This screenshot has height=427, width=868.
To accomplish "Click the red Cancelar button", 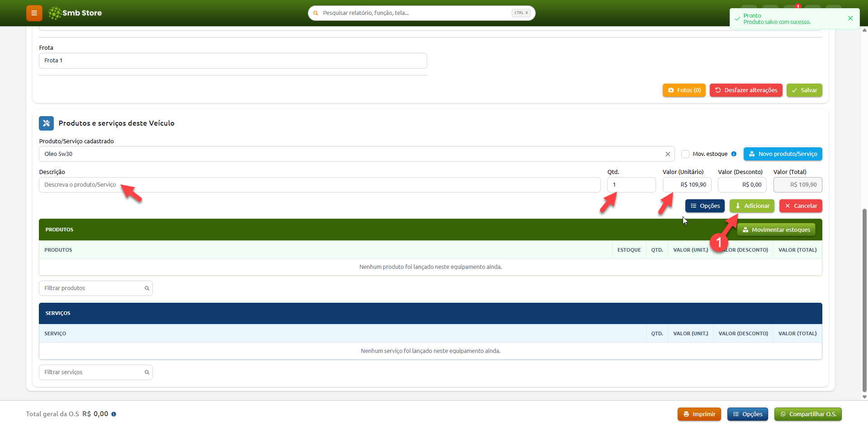I will tap(801, 206).
